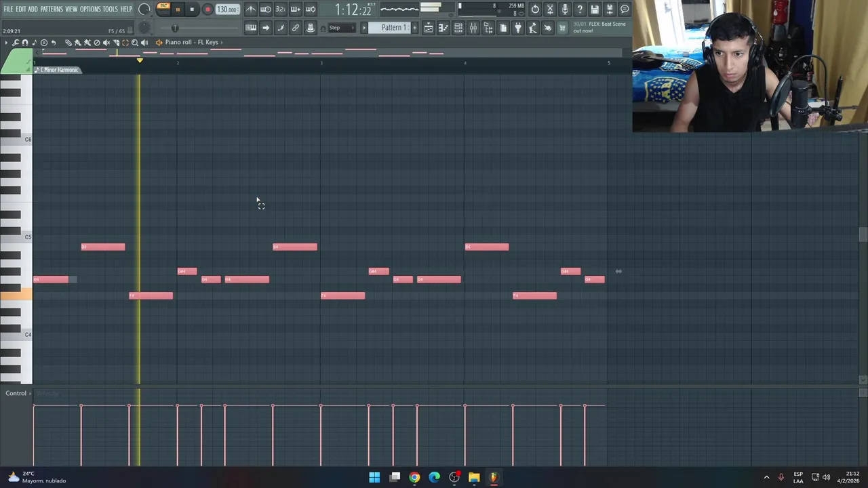The height and width of the screenshot is (488, 868).
Task: Expand the piano roll menu arrow
Action: point(6,43)
